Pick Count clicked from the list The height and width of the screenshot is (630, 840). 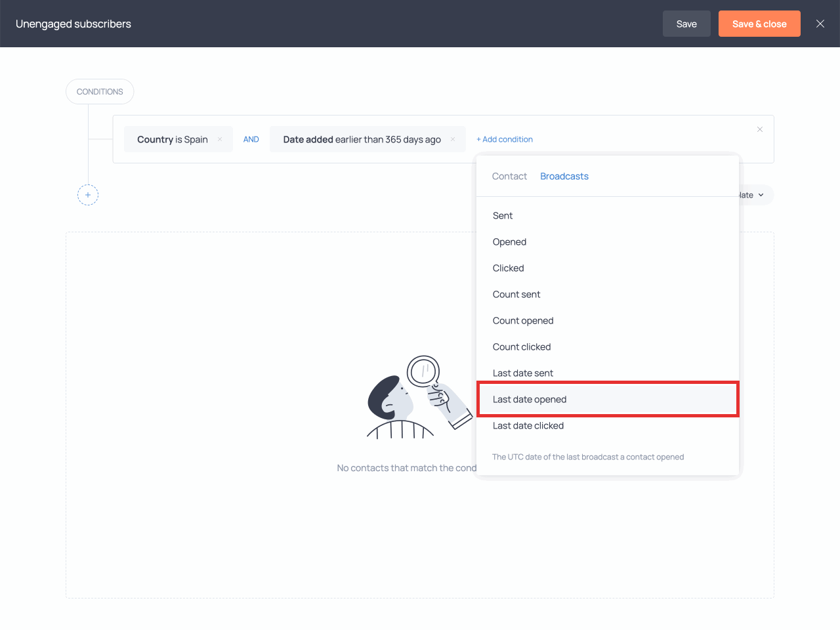tap(522, 346)
